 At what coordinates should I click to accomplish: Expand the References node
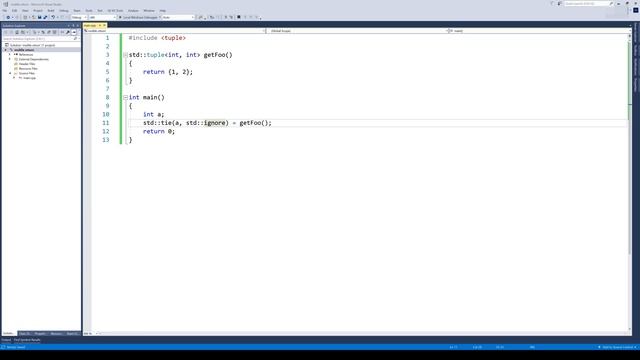click(x=10, y=54)
